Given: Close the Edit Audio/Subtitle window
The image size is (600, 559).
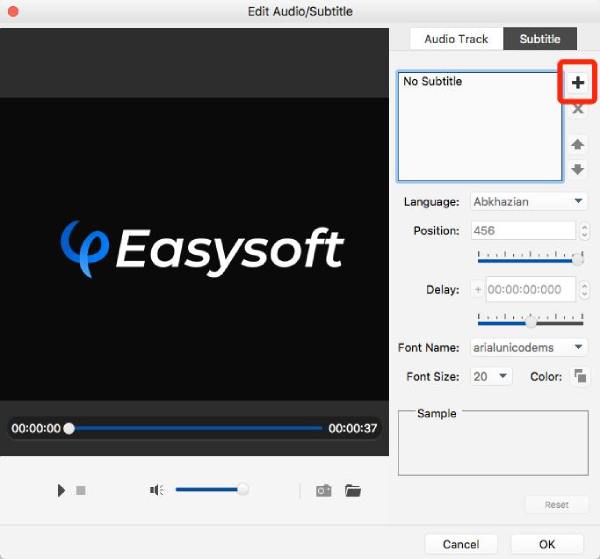Looking at the screenshot, I should pos(13,12).
